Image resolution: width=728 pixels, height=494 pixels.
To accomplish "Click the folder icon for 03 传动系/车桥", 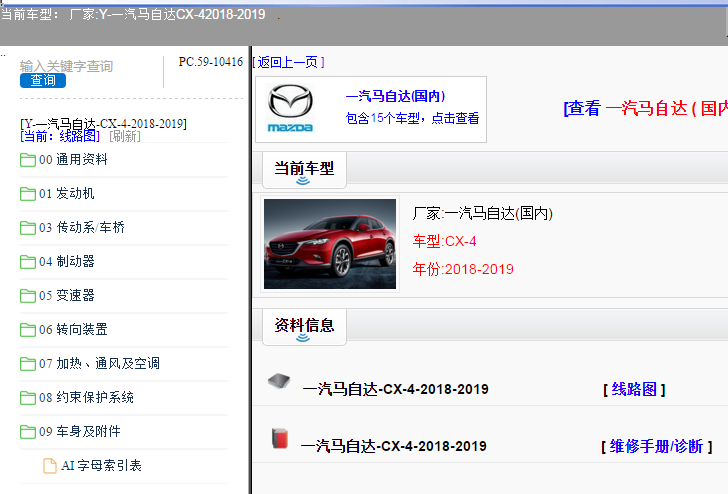I will click(x=28, y=228).
